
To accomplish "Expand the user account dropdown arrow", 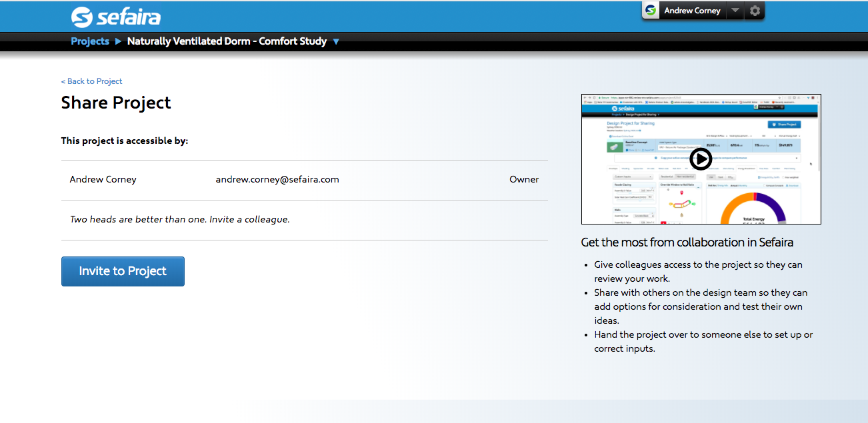I will coord(734,11).
